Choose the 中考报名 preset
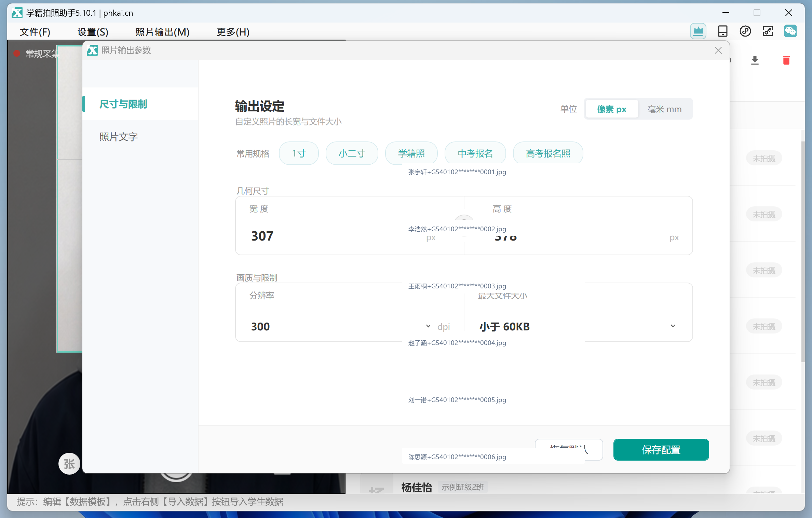 [475, 153]
